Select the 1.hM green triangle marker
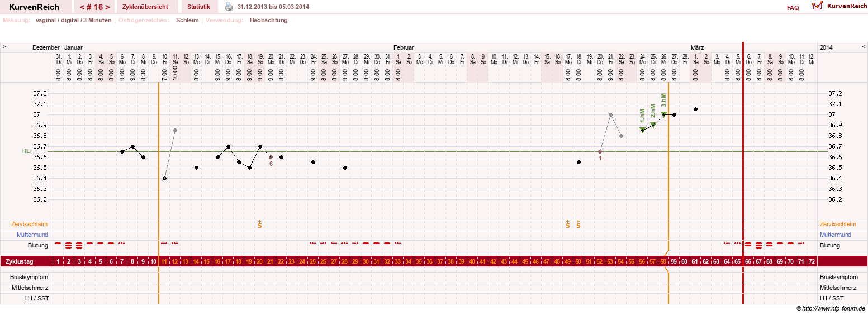The height and width of the screenshot is (315, 868). click(x=642, y=130)
